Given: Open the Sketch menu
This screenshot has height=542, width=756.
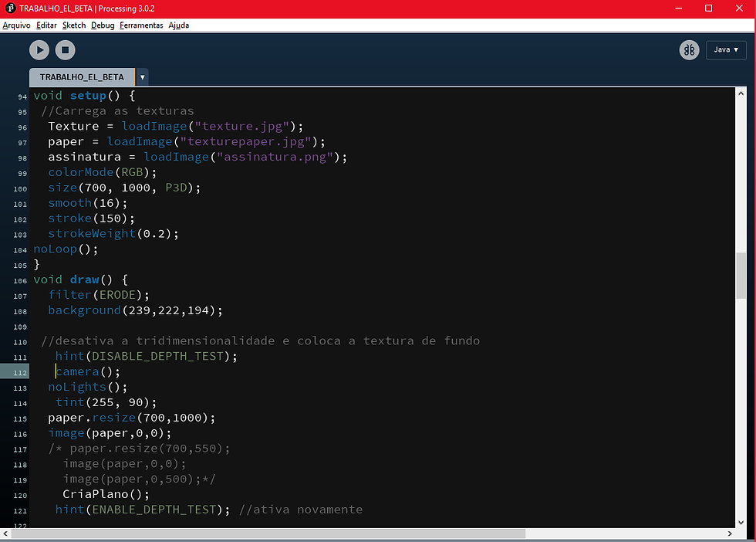Looking at the screenshot, I should (74, 25).
